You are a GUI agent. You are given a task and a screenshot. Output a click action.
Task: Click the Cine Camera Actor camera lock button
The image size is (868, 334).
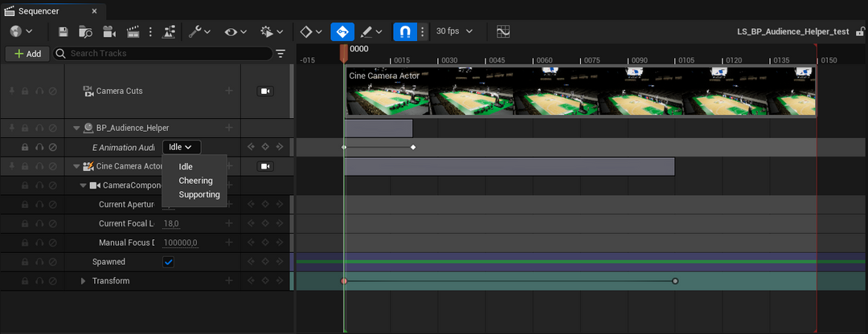[x=265, y=166]
